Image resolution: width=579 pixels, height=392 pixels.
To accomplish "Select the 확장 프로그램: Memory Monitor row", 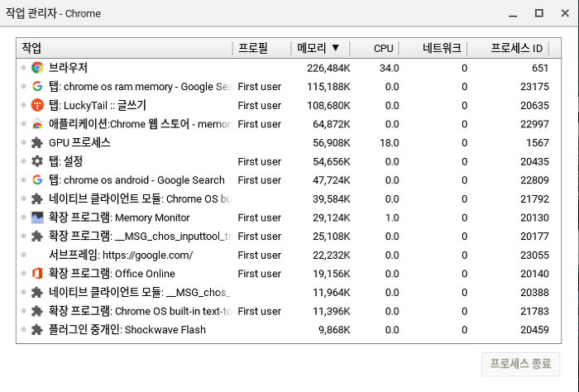I will [x=289, y=218].
